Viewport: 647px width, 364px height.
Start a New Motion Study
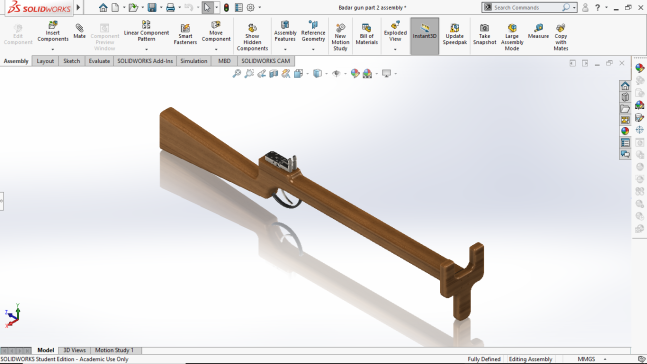point(340,37)
